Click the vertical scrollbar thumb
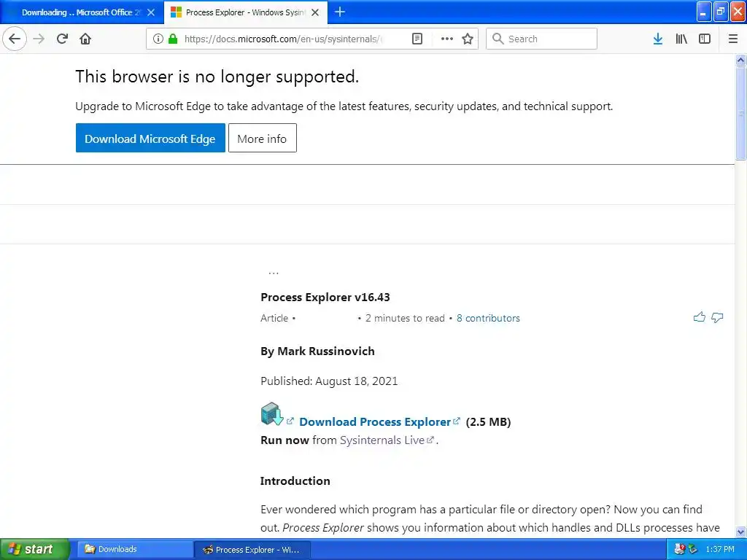Viewport: 747px width, 560px height. pyautogui.click(x=740, y=113)
